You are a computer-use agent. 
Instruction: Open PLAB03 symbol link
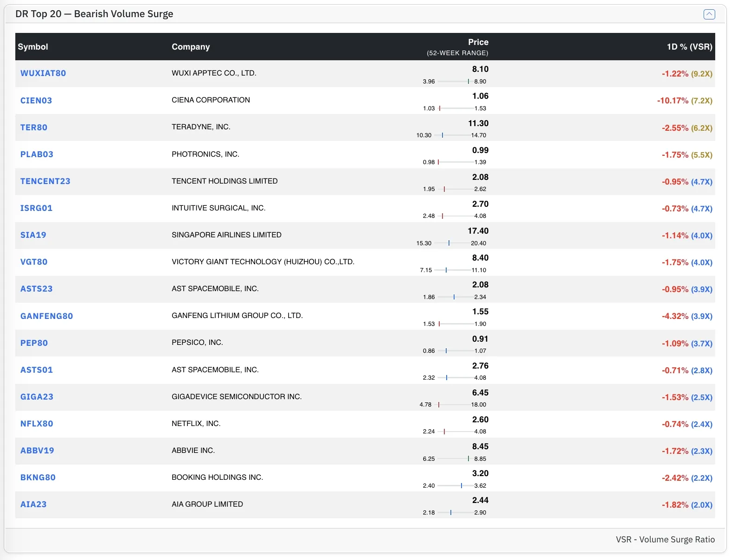pyautogui.click(x=37, y=154)
